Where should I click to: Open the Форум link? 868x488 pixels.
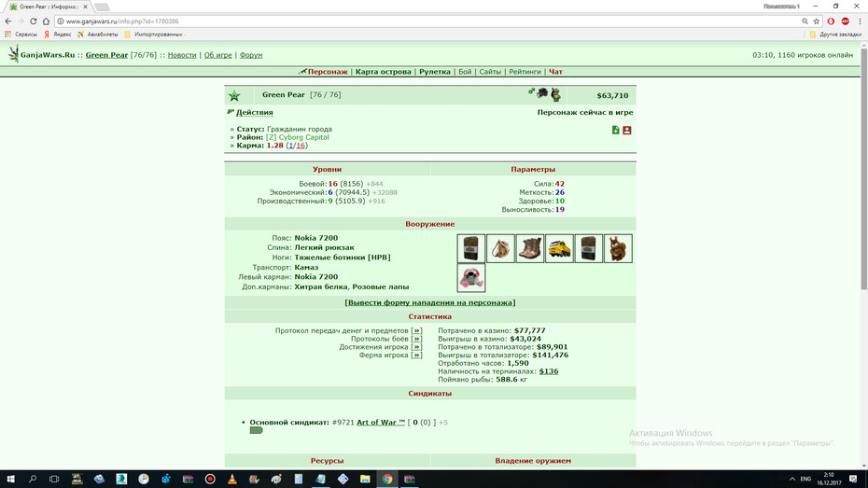[251, 55]
